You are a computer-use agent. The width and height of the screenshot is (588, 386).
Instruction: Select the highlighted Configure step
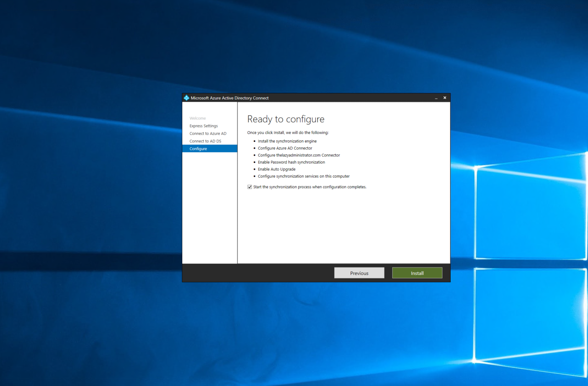point(210,149)
